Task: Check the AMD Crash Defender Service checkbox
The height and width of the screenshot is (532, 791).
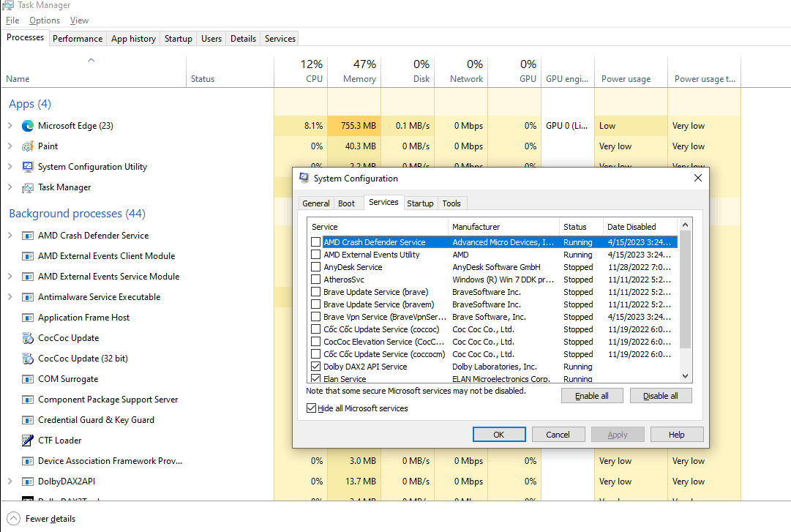Action: click(x=316, y=242)
